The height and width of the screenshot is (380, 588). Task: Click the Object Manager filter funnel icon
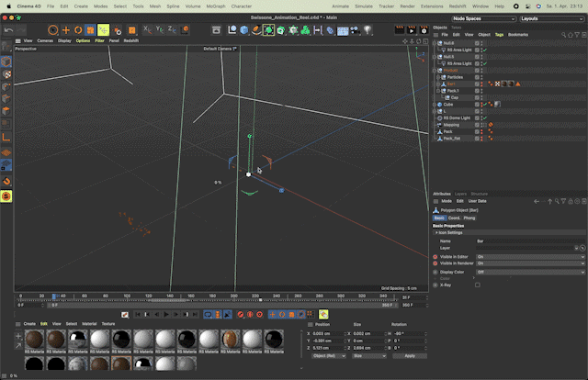(577, 35)
